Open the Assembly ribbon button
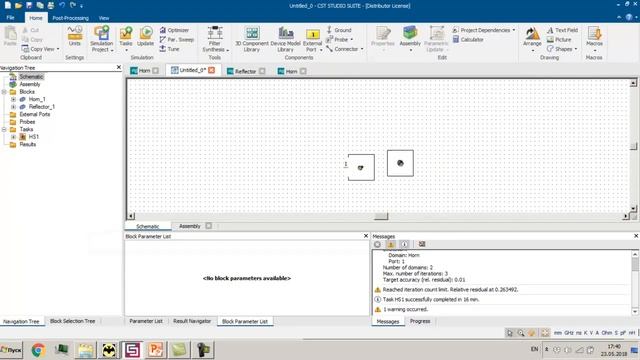 pos(410,38)
